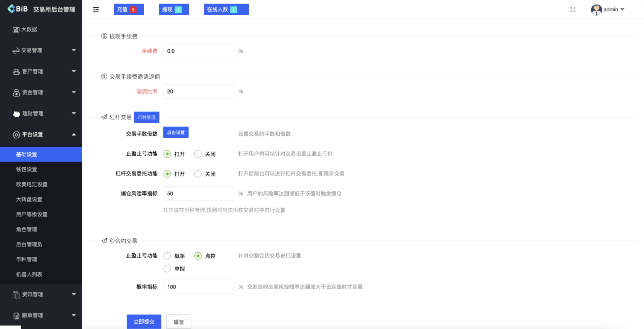This screenshot has width=644, height=329.
Task: Click the 币种管理 button beside 杠杆交易
Action: 146,117
